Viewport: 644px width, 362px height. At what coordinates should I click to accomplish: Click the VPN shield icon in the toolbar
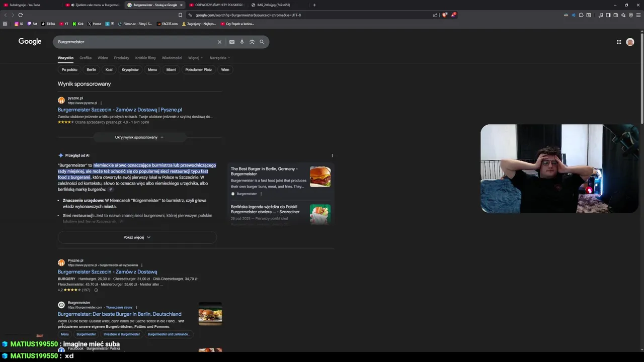(631, 15)
